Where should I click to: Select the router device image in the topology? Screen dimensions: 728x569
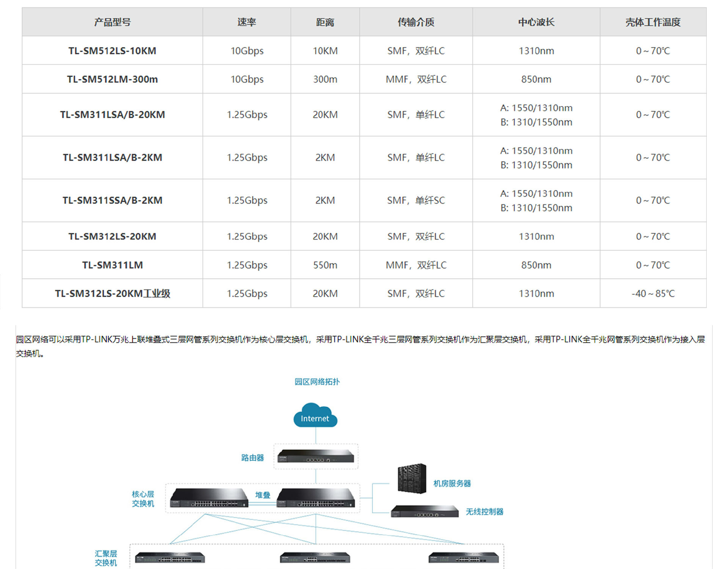pyautogui.click(x=315, y=456)
